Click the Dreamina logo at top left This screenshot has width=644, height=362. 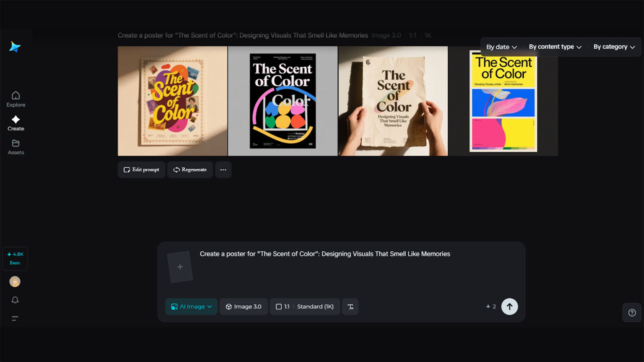click(15, 47)
